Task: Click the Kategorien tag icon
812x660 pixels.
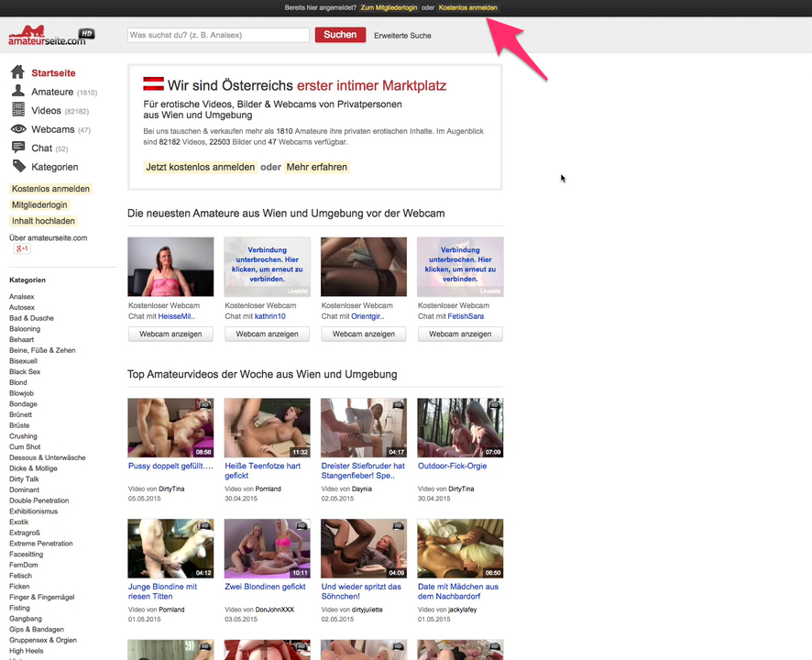Action: coord(17,167)
